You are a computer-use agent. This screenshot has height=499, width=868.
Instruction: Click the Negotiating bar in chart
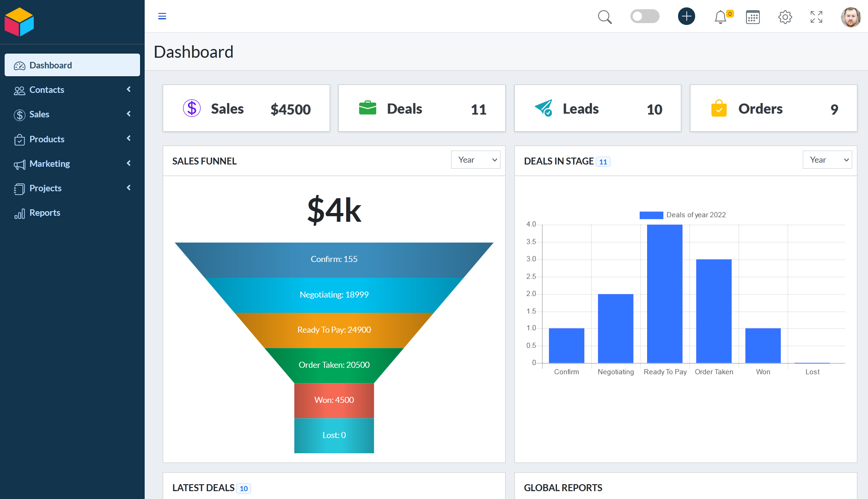tap(616, 329)
